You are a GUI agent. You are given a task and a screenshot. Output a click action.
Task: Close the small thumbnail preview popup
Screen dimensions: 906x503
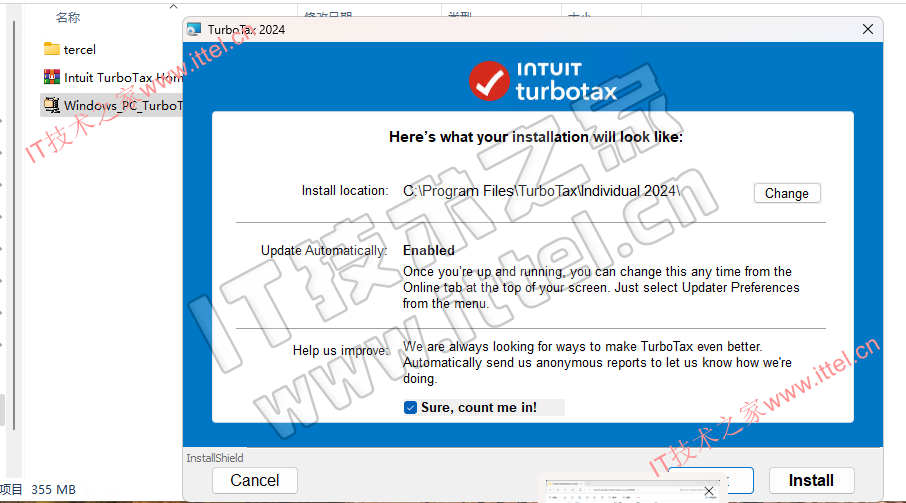(709, 491)
